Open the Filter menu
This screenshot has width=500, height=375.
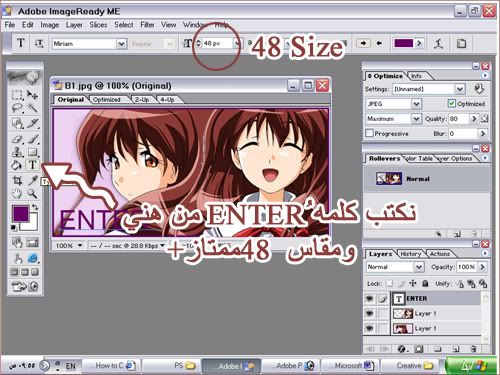tap(147, 25)
